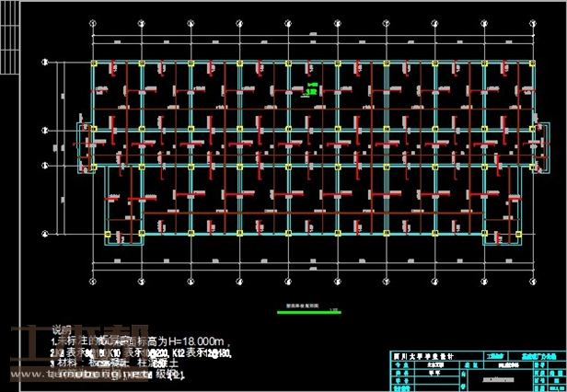
Task: Select the bottom-left axis bubble on left side
Action: (x=44, y=234)
